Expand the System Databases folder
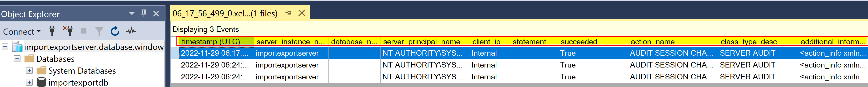 point(29,71)
